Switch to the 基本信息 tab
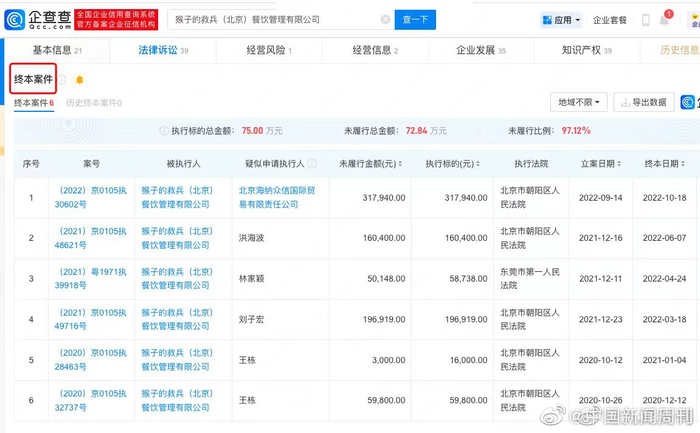700x433 pixels. coord(57,50)
